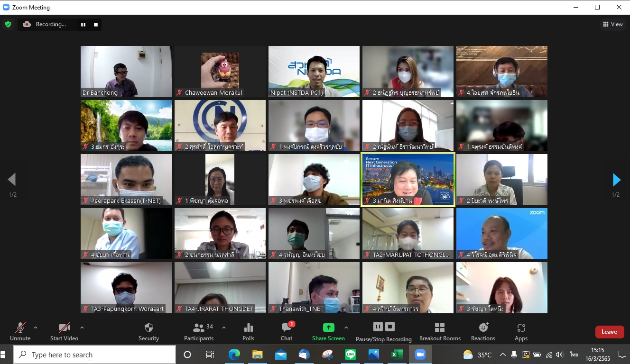The width and height of the screenshot is (630, 364).
Task: Expand audio options arrow beside Unmute
Action: click(x=36, y=328)
